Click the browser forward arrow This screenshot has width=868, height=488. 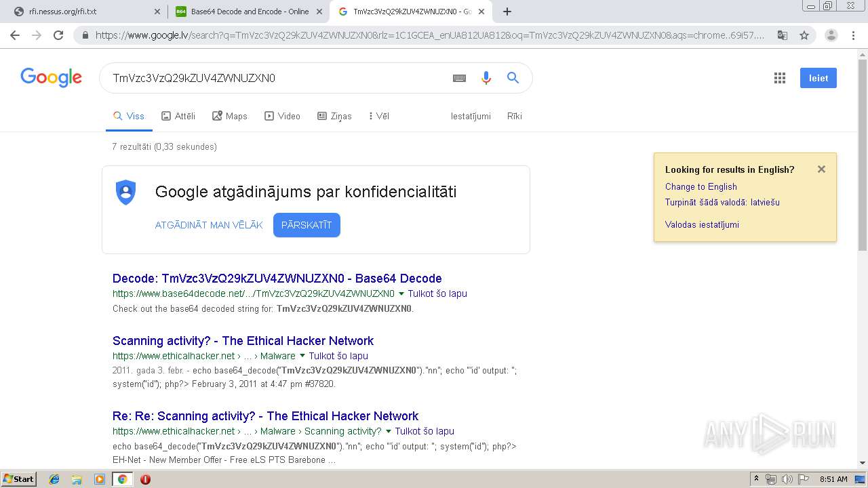37,35
